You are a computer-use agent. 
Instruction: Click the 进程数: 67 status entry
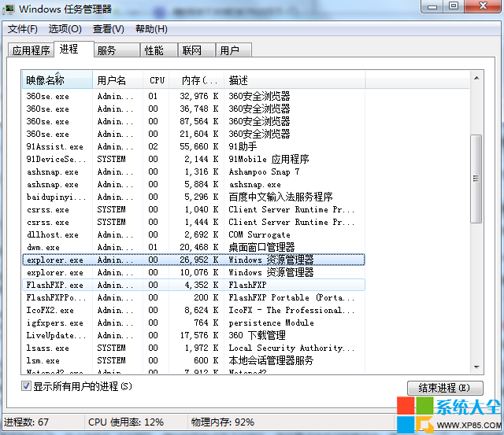(26, 422)
